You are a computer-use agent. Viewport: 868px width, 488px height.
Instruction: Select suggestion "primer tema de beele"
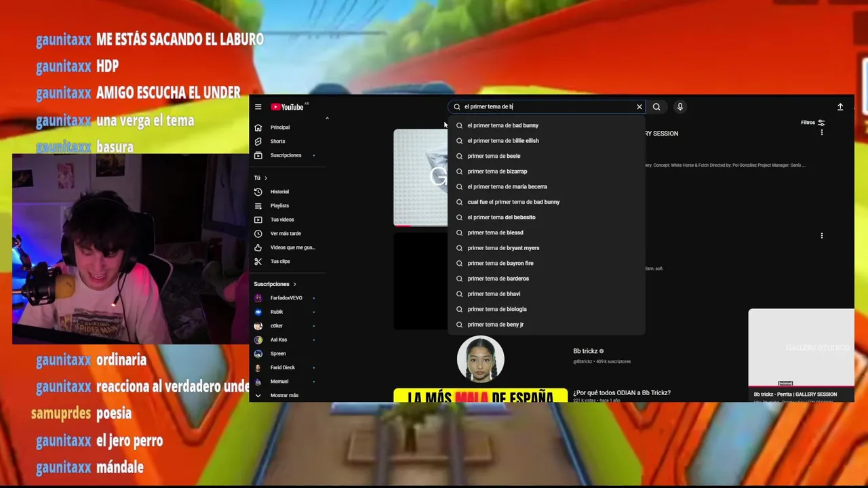[546, 156]
